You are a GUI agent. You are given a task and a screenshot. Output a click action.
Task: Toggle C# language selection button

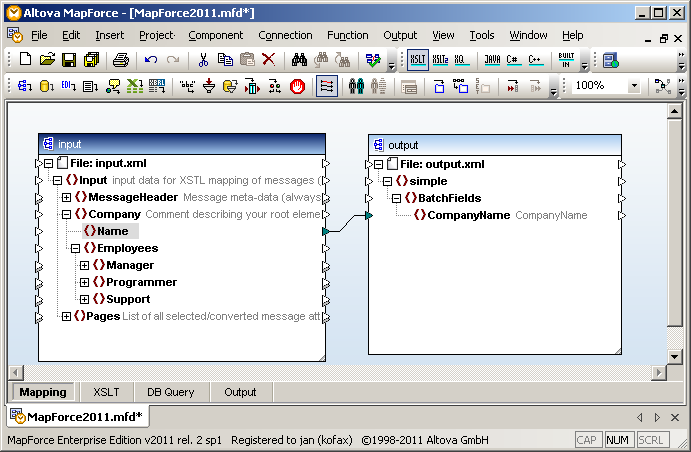tap(513, 60)
